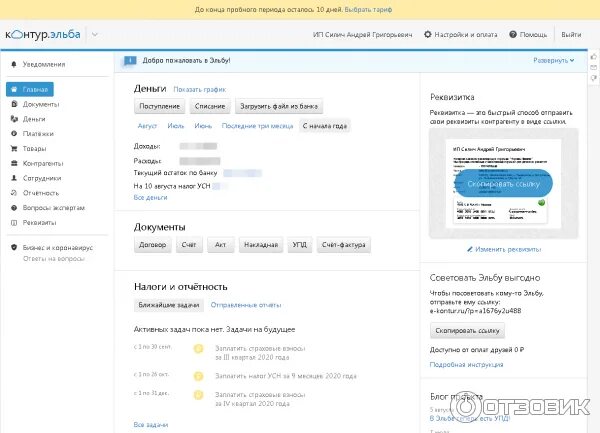Click the Вопросы экспертам icon
600x433 pixels.
point(14,208)
